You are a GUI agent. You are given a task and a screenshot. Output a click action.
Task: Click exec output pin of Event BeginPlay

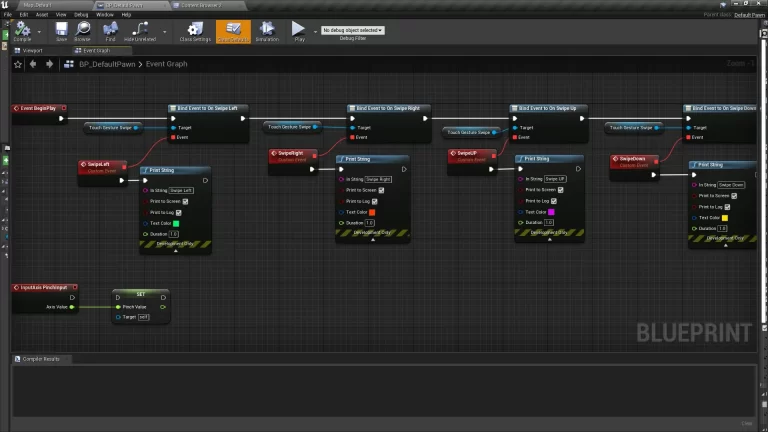click(x=61, y=119)
